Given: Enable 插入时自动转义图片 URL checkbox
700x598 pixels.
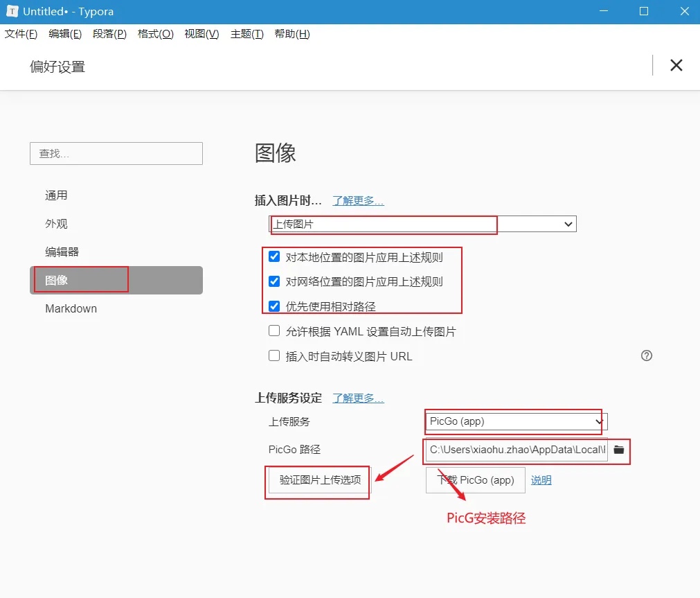Looking at the screenshot, I should tap(274, 356).
